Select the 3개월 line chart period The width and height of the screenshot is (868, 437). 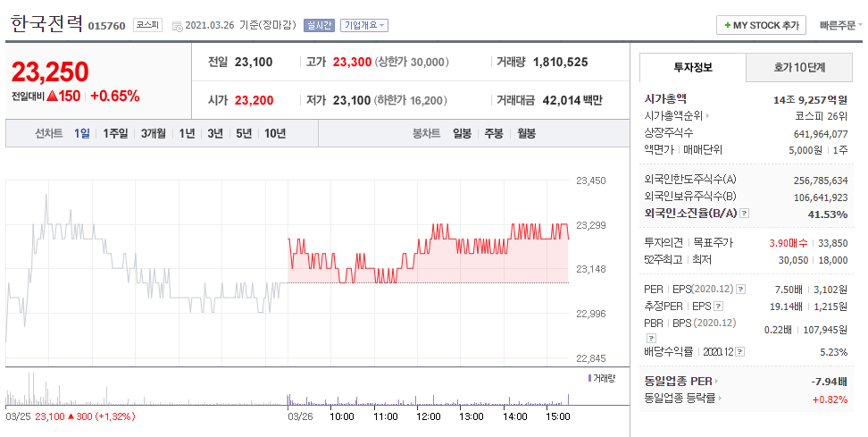153,133
